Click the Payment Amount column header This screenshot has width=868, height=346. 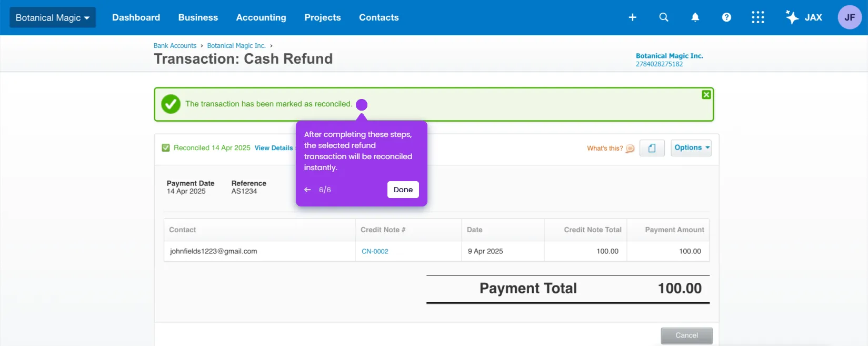(668, 230)
